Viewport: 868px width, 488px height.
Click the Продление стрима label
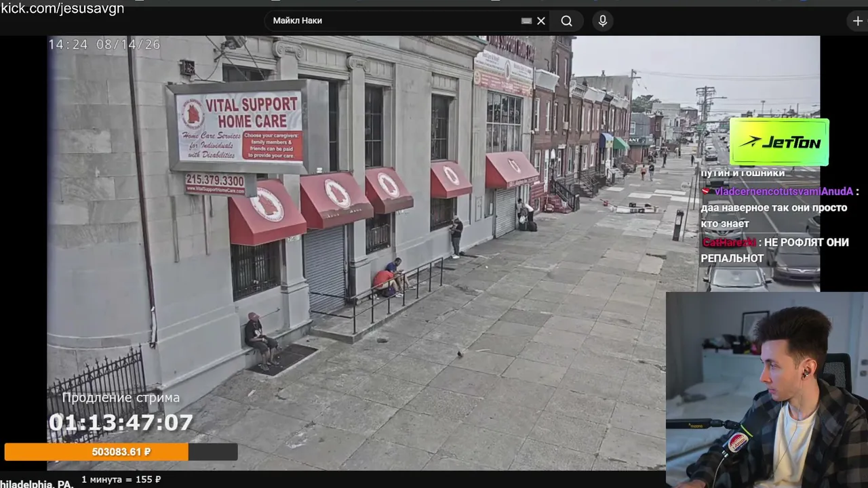click(121, 398)
